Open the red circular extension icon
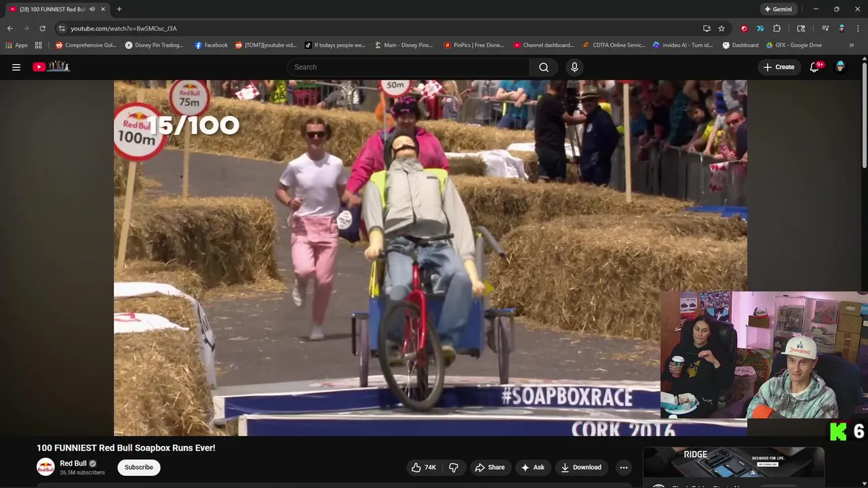This screenshot has height=488, width=868. pos(744,28)
